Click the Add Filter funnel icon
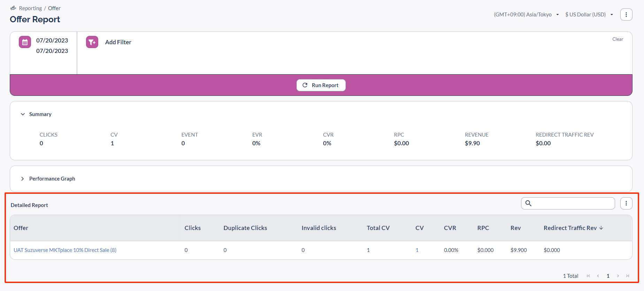The image size is (644, 291). 92,42
